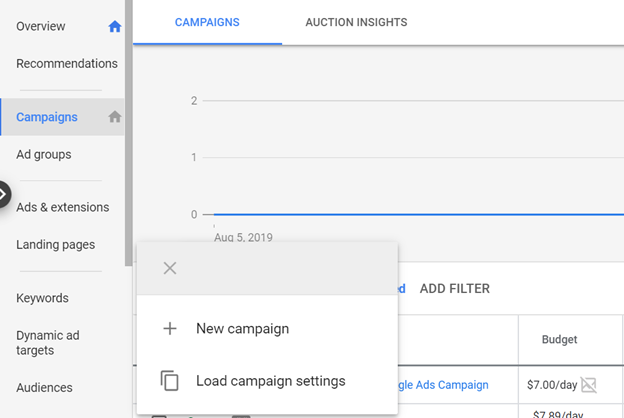Switch to the Campaigns tab

[x=207, y=22]
